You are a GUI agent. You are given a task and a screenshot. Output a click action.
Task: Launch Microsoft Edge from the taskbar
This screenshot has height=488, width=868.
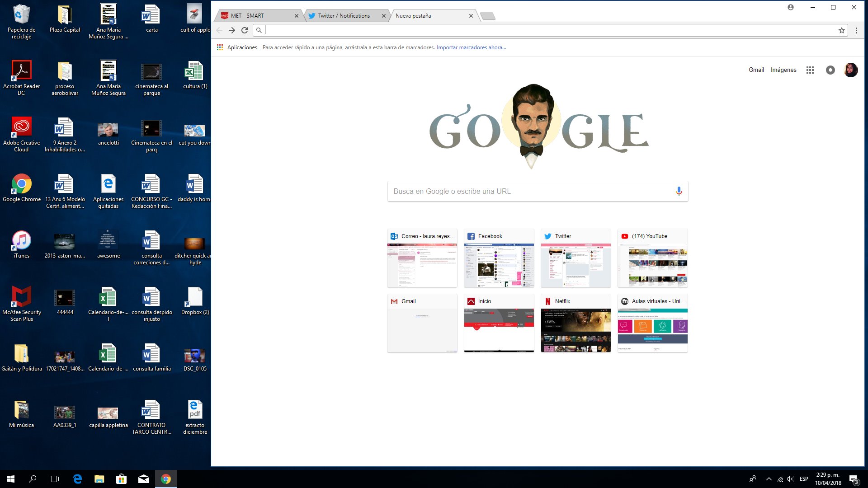tap(77, 479)
